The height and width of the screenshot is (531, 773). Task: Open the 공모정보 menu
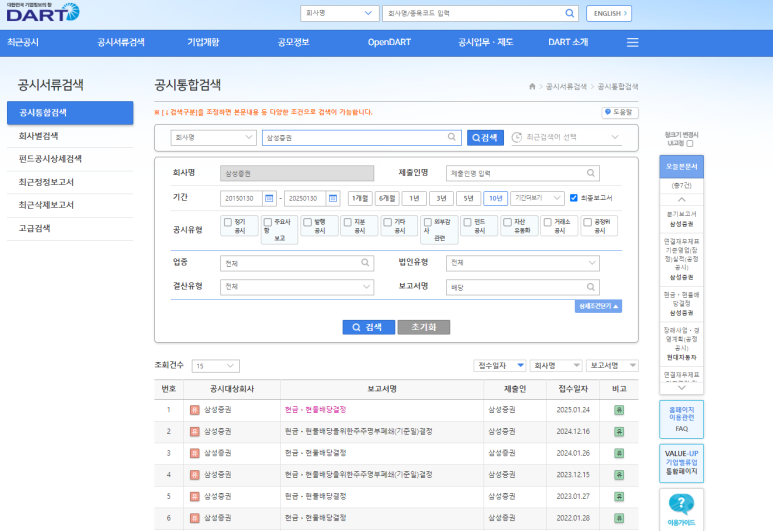(x=293, y=42)
